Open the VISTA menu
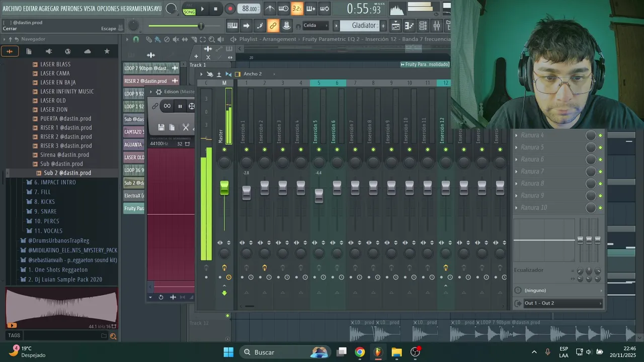Viewport: 644px width, 362px height. (x=90, y=9)
